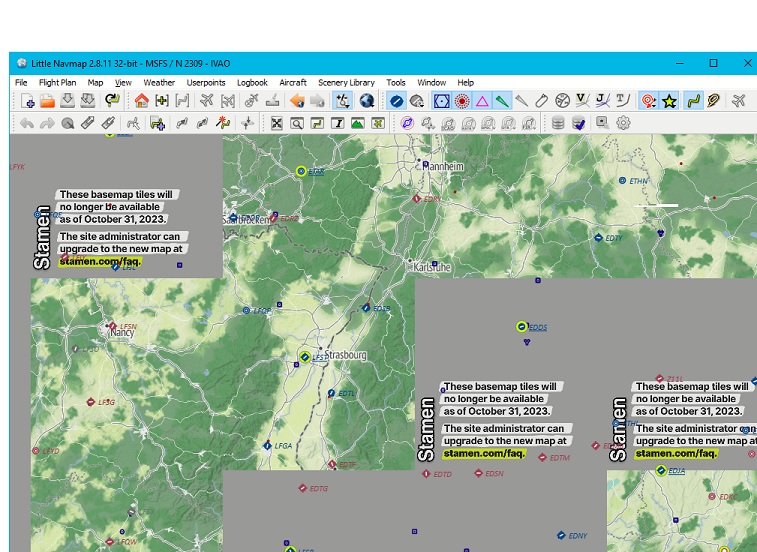Click the EDNY airport label
The width and height of the screenshot is (757, 552).
point(578,536)
